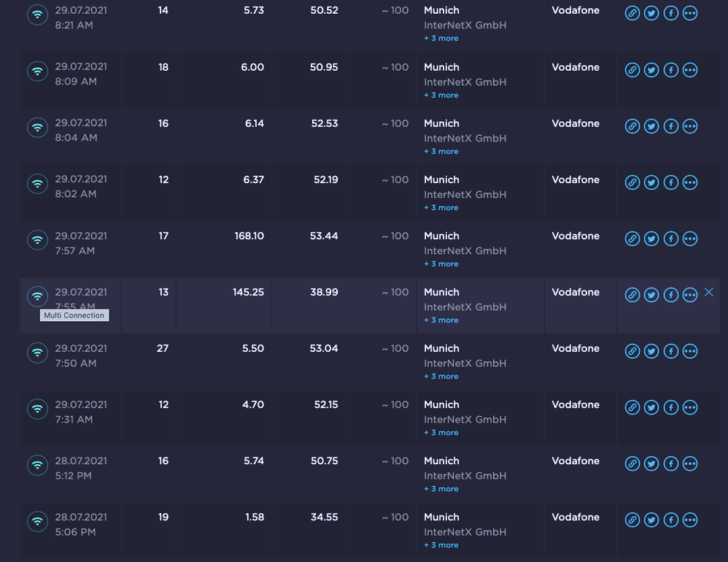Open more options for 7:55 AM result
This screenshot has height=562, width=728.
689,295
